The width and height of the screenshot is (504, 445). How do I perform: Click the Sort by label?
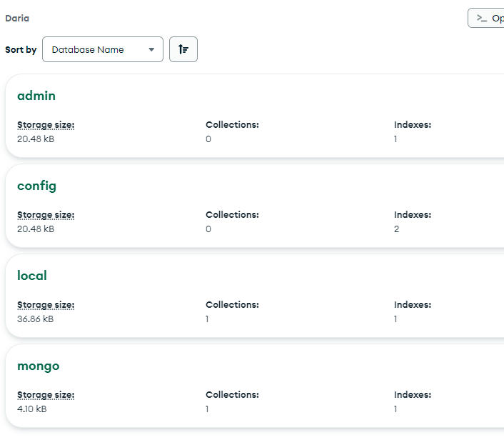click(x=21, y=50)
